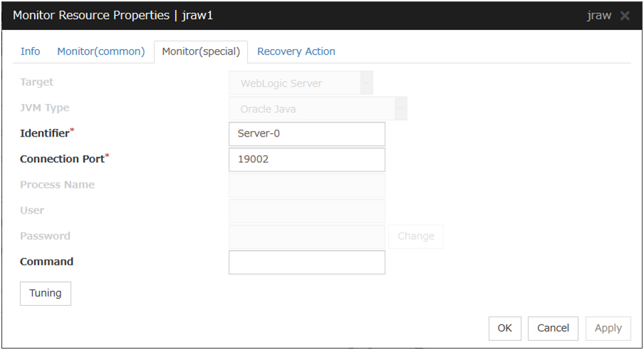Image resolution: width=644 pixels, height=350 pixels.
Task: Switch to the Info tab
Action: 31,51
